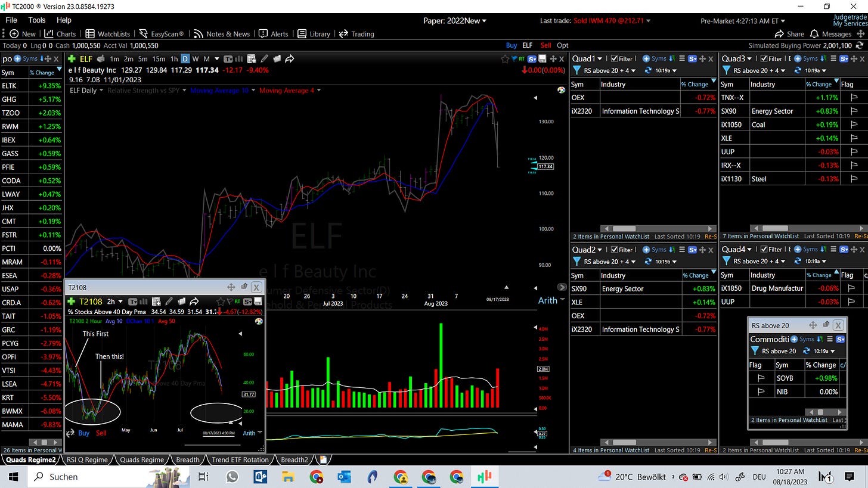Open the hamburger list menu in Quad3
This screenshot has width=868, height=488.
coord(833,58)
